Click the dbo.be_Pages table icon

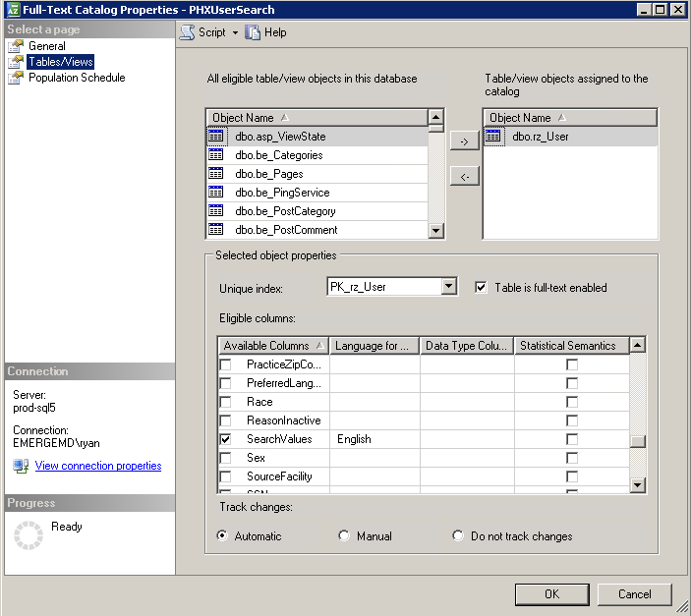click(x=216, y=174)
